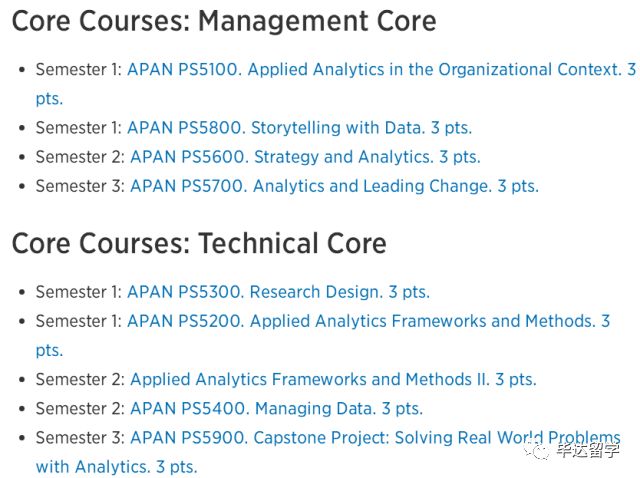
Task: Click the 'Semester 1:' label before PS5800
Action: point(79,128)
